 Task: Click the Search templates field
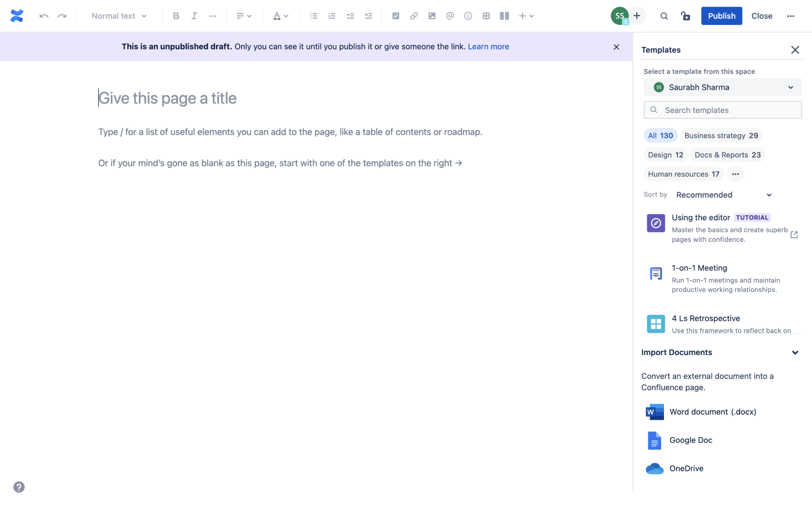[x=722, y=110]
